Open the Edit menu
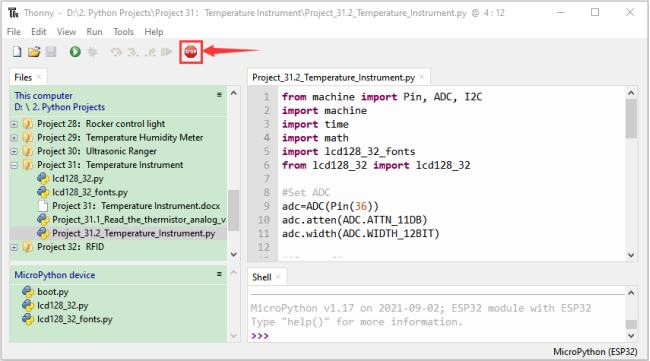This screenshot has width=650, height=361. [39, 32]
